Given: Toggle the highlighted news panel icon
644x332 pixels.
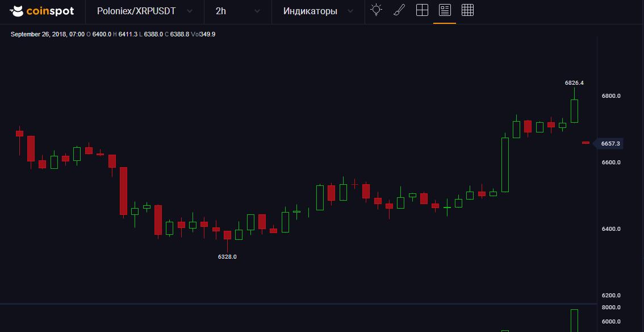Looking at the screenshot, I should pyautogui.click(x=445, y=10).
